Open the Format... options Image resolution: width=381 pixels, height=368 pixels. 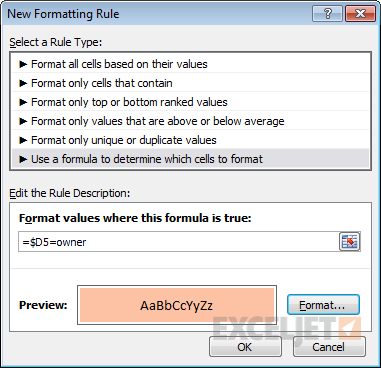(323, 305)
